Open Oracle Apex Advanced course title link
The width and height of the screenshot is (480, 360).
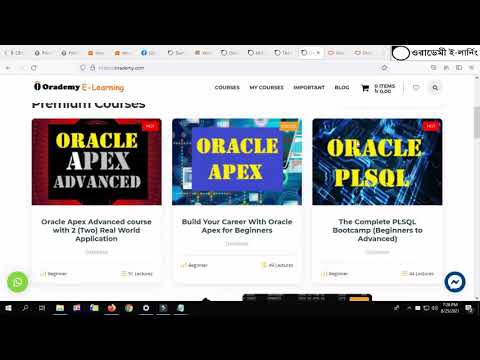[x=96, y=230]
